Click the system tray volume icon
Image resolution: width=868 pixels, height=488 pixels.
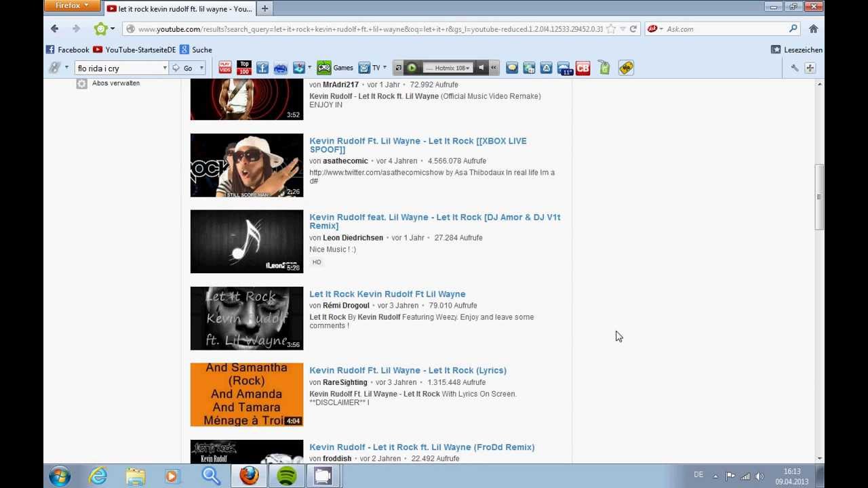click(759, 476)
